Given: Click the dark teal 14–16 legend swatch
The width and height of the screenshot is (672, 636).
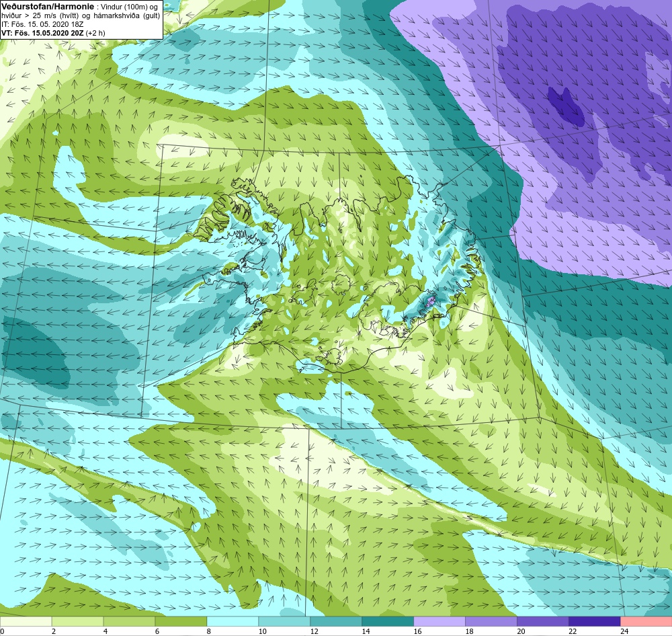Looking at the screenshot, I should click(x=388, y=622).
